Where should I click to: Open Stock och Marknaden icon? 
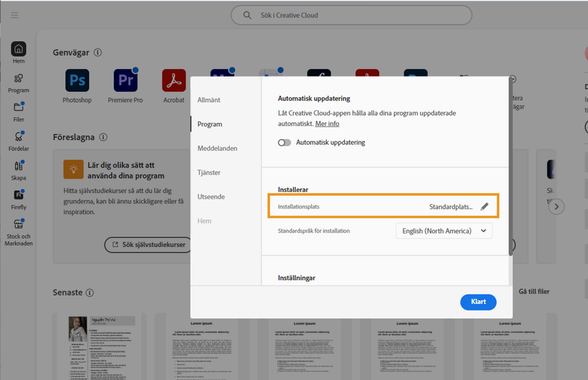(x=18, y=224)
